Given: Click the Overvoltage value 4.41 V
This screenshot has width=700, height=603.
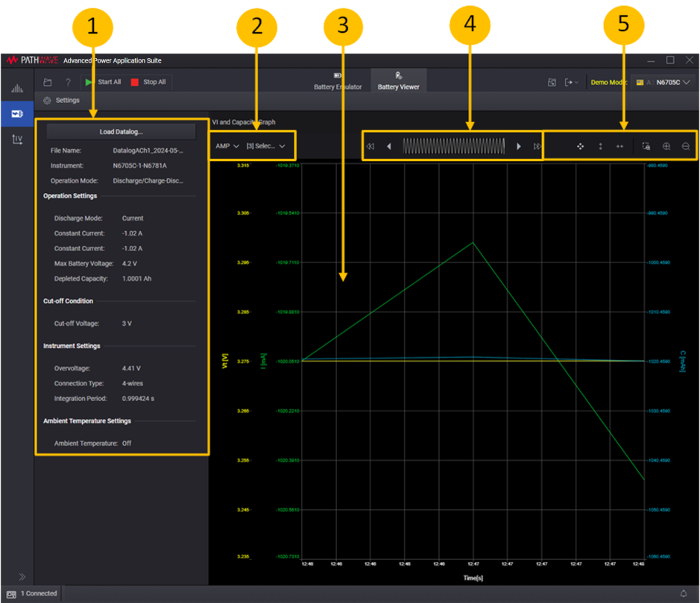Looking at the screenshot, I should [131, 368].
